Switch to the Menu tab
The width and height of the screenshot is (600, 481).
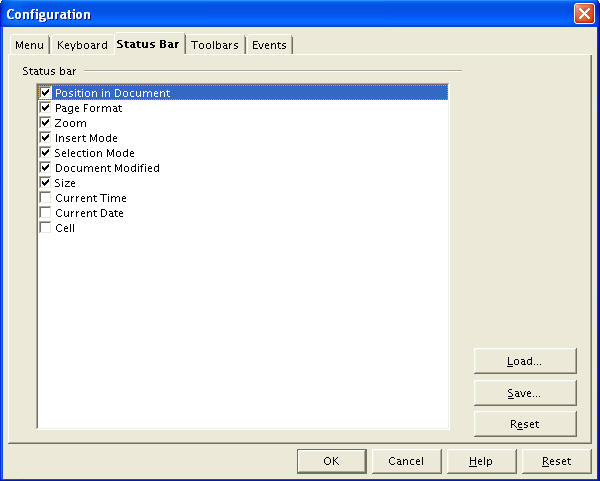click(29, 45)
